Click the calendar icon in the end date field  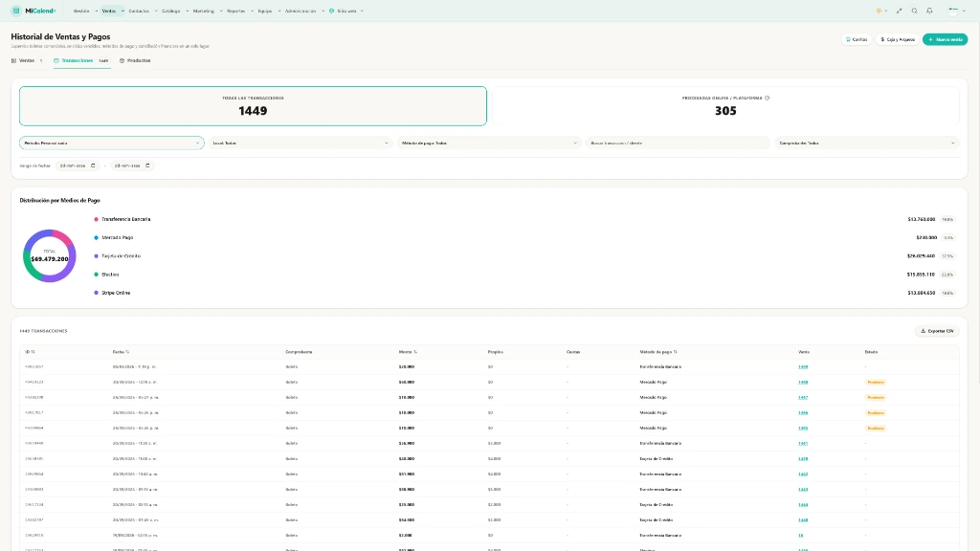[147, 165]
